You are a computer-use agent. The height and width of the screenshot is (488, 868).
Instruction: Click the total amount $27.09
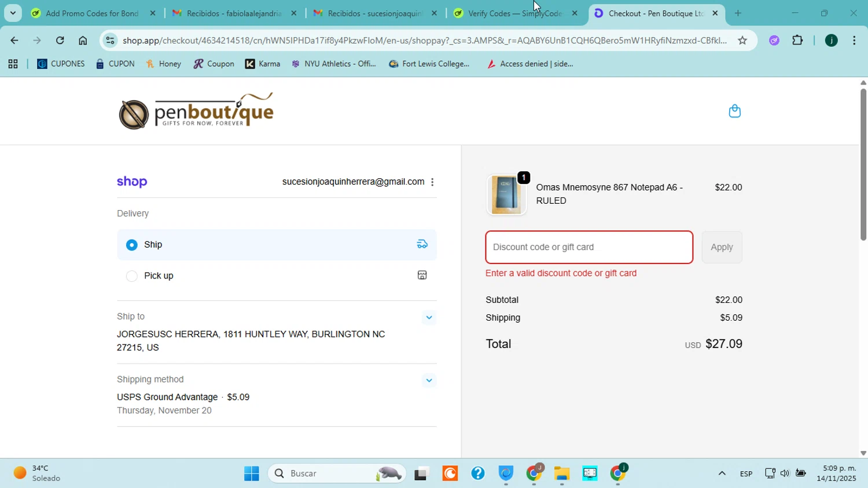point(724,344)
